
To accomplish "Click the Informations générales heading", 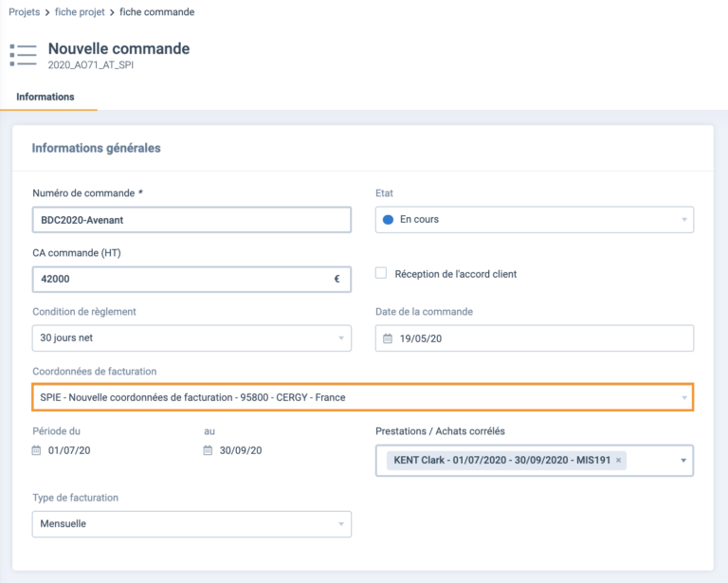I will (96, 148).
